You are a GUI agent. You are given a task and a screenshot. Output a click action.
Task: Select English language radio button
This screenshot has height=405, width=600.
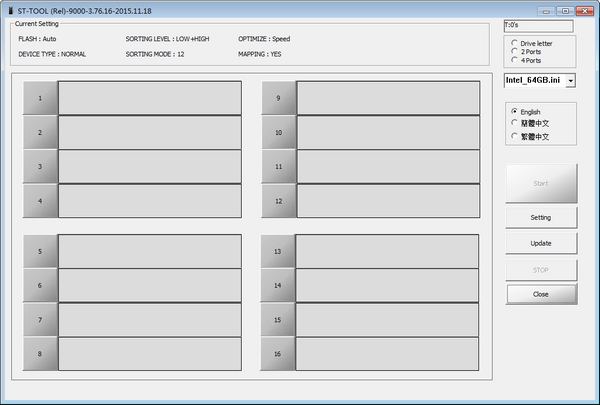pyautogui.click(x=515, y=111)
